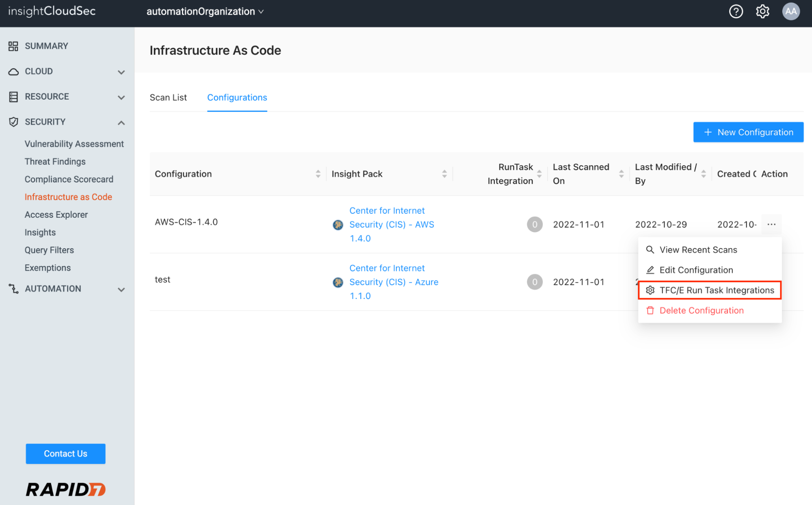Open the help question mark icon

[736, 11]
